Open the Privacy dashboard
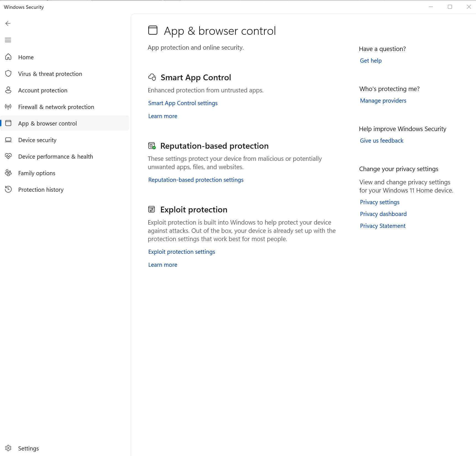The height and width of the screenshot is (456, 476). [x=383, y=214]
